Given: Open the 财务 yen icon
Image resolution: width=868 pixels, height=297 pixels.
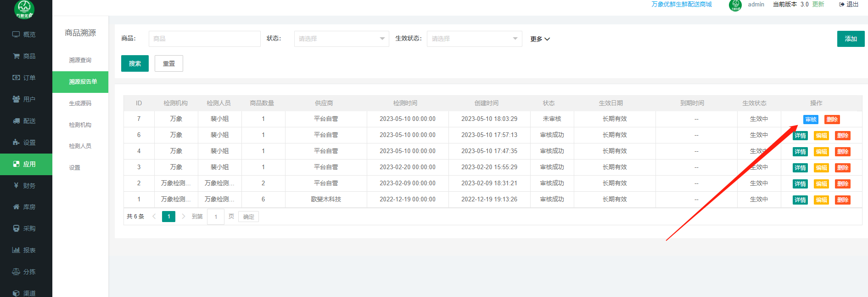Looking at the screenshot, I should pos(16,186).
